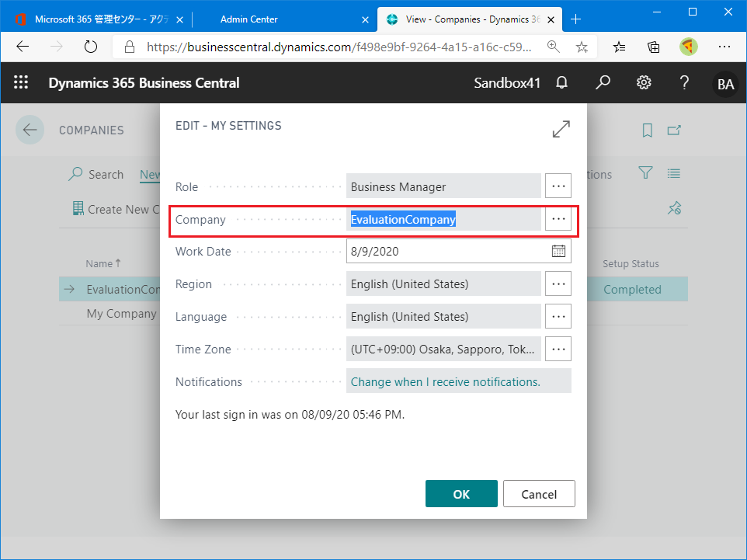Open the Language lookup ellipsis
Viewport: 747px width, 560px height.
tap(558, 316)
